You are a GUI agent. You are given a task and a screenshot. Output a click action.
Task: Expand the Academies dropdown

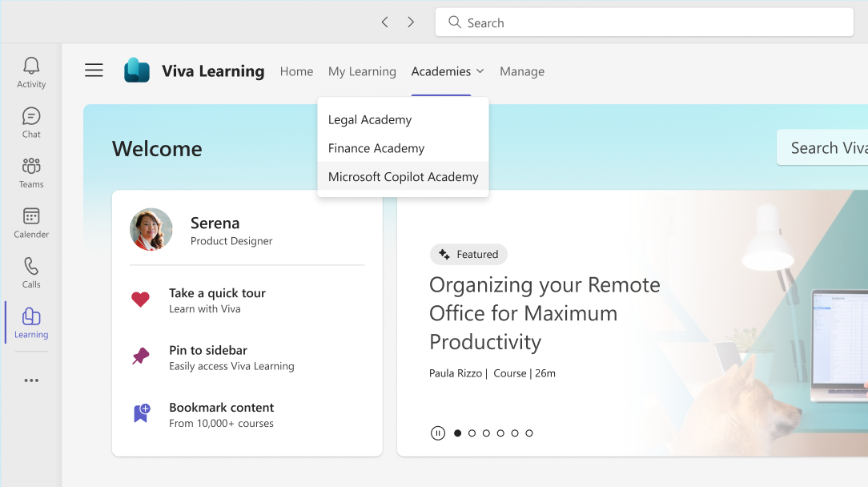(x=447, y=71)
